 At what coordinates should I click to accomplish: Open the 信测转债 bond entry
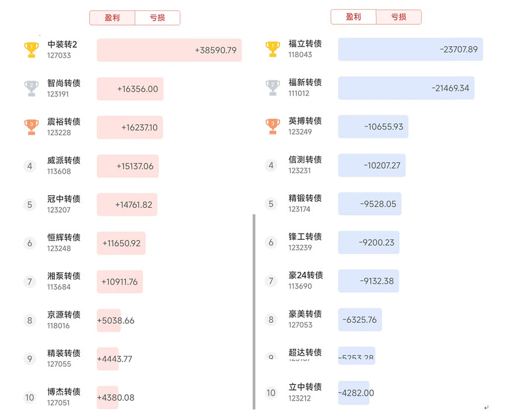(x=305, y=164)
